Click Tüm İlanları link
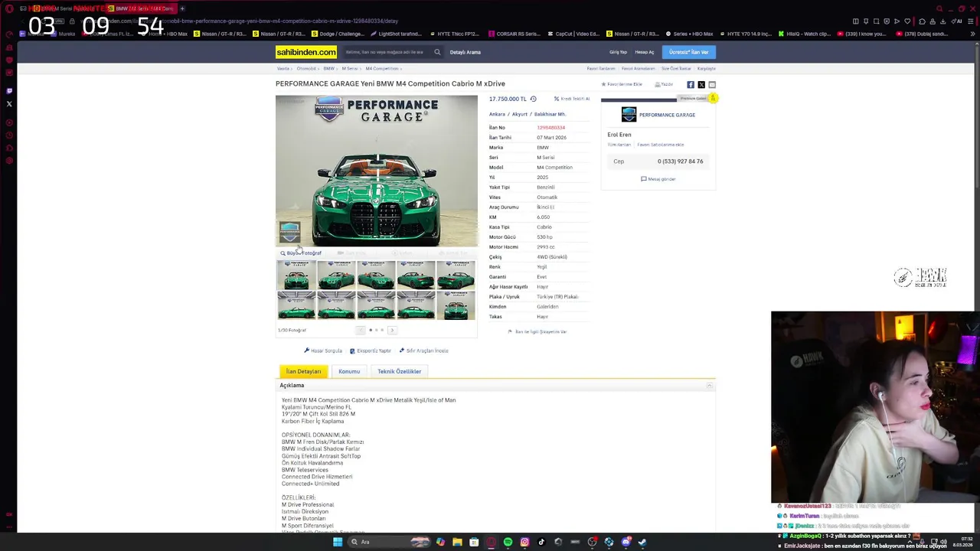The image size is (980, 551). click(x=619, y=145)
